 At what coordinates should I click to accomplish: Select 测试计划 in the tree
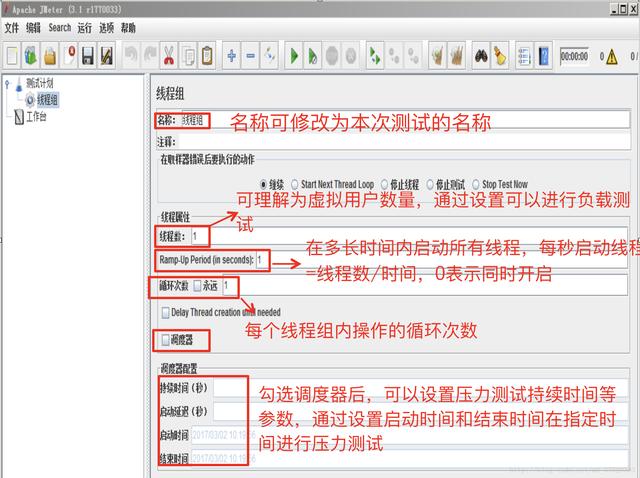(40, 84)
